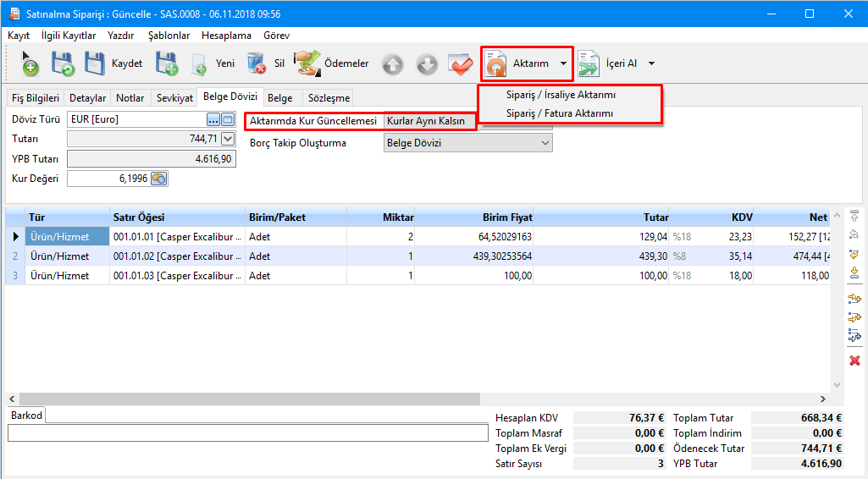Click the Barkod text input field
The width and height of the screenshot is (868, 479).
[248, 432]
